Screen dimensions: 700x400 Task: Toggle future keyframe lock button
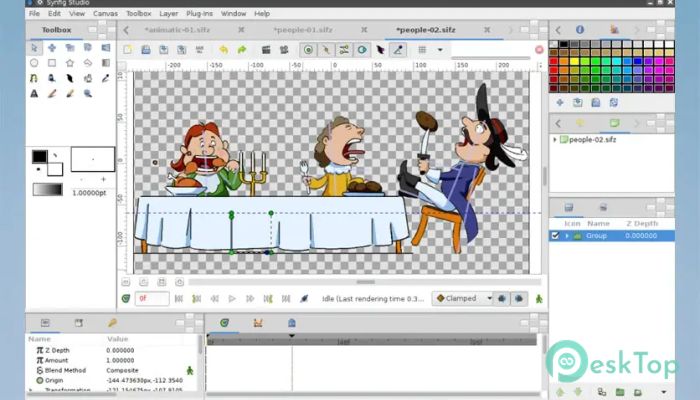click(x=519, y=299)
